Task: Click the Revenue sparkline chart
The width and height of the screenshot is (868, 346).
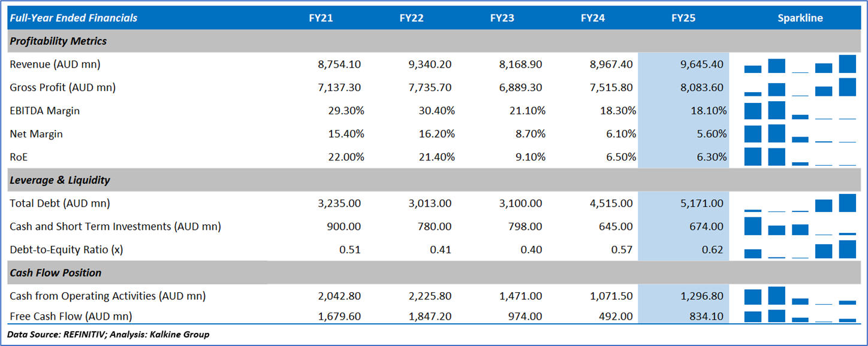Action: (x=800, y=64)
